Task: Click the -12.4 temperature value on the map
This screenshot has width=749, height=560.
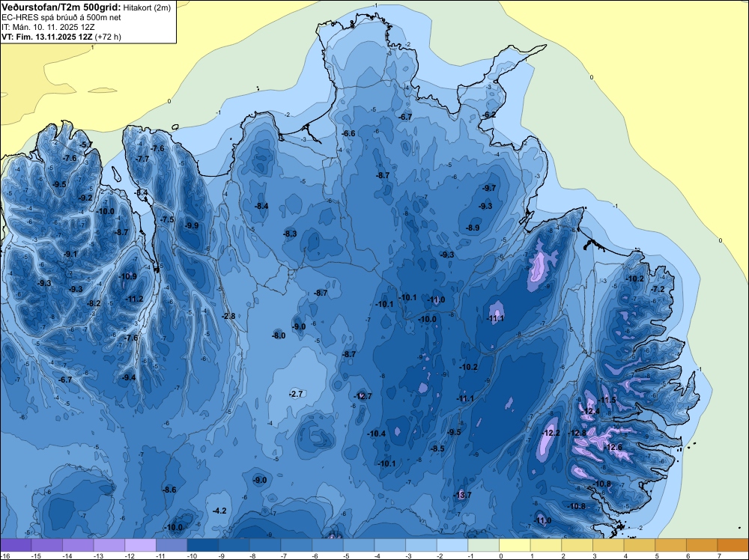Action: pyautogui.click(x=590, y=412)
